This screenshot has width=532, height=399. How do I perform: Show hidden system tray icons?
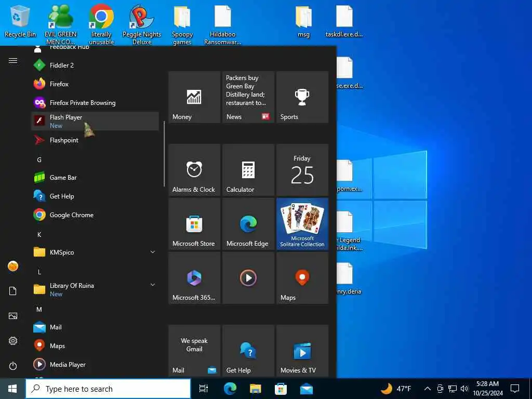click(428, 389)
